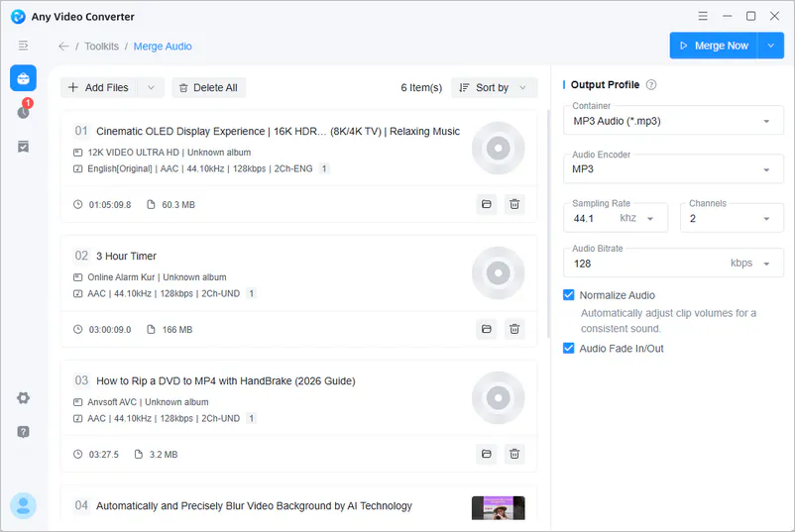Click the Add Files button

tap(99, 87)
